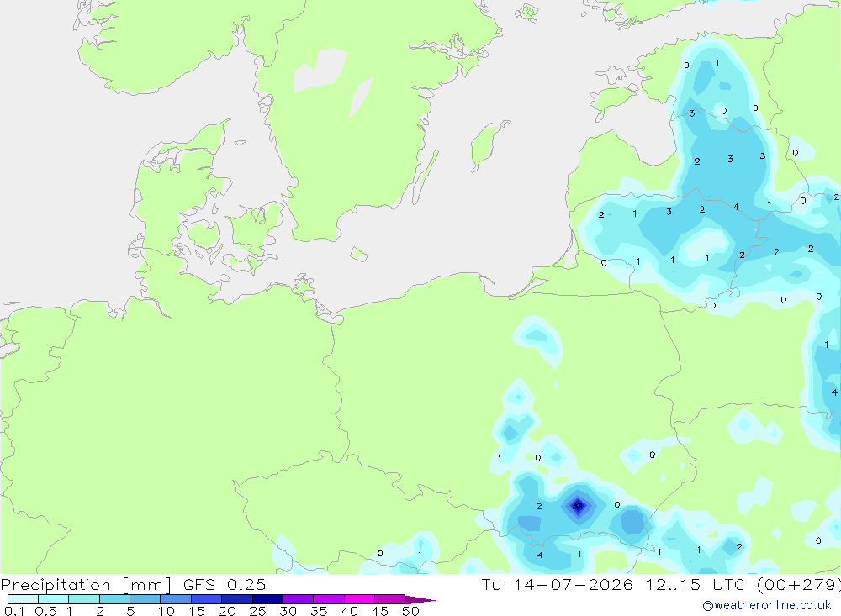841x616 pixels.
Task: Click legend scale label "30"
Action: click(x=288, y=611)
